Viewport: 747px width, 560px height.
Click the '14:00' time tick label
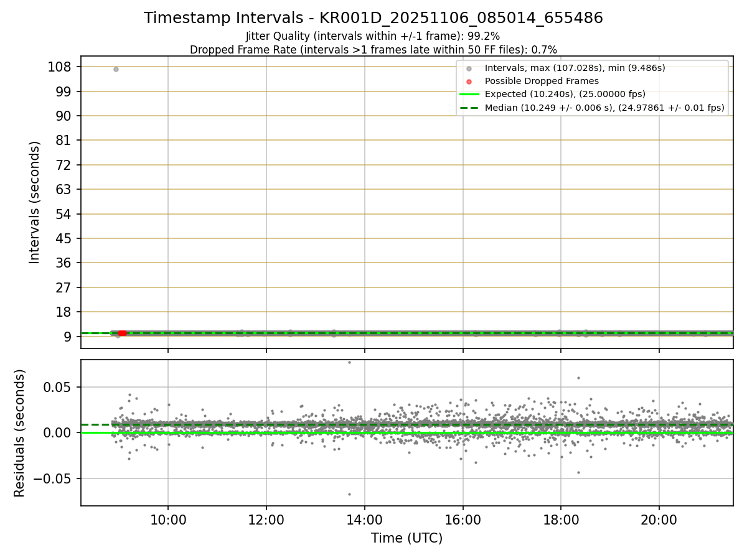tap(365, 520)
